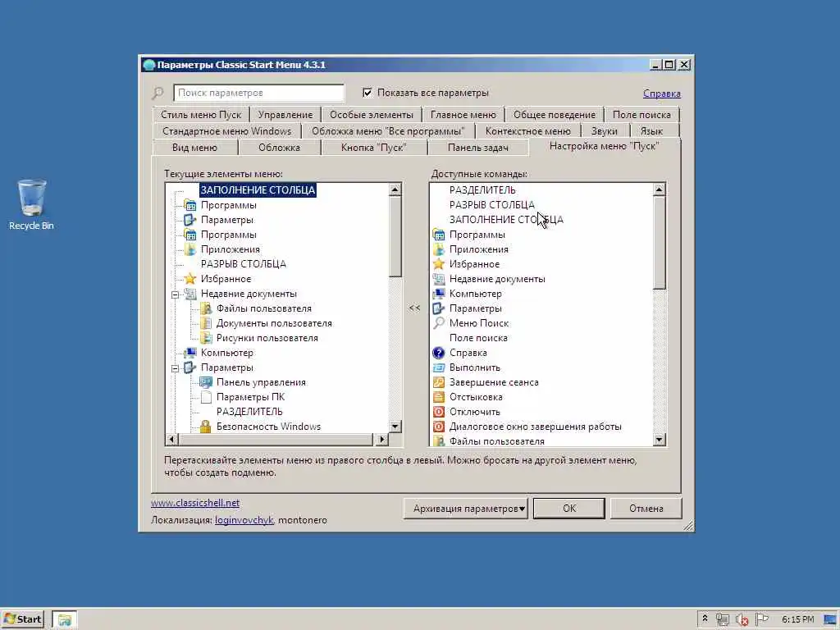Image resolution: width=840 pixels, height=630 pixels.
Task: Switch to the Панель задач tab
Action: [x=478, y=148]
